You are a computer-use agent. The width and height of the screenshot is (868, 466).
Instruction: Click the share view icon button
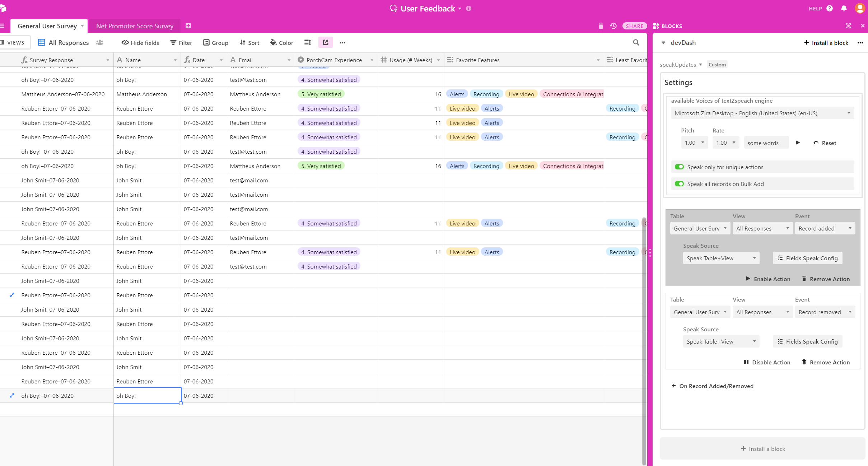325,43
